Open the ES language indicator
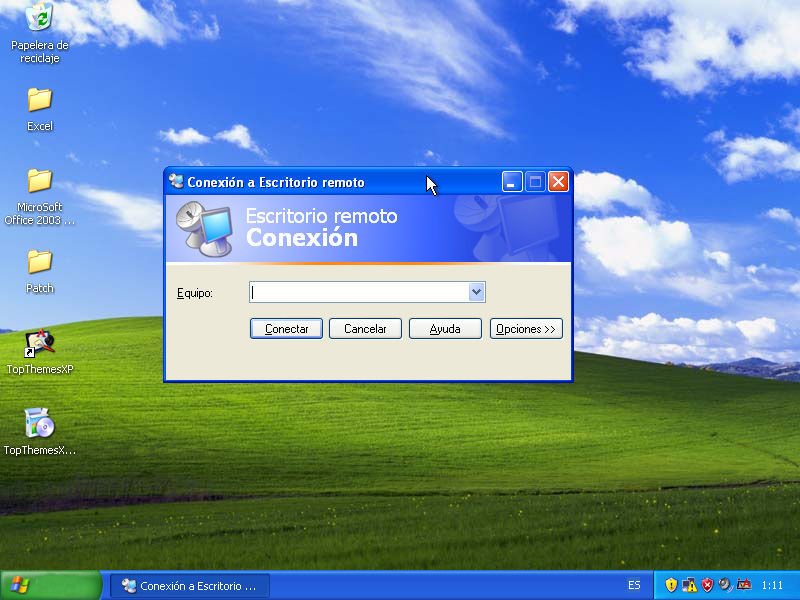This screenshot has width=800, height=600. click(x=634, y=585)
